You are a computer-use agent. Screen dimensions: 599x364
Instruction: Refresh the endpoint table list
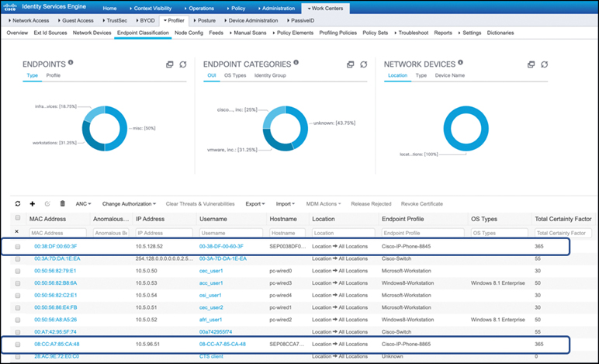17,203
